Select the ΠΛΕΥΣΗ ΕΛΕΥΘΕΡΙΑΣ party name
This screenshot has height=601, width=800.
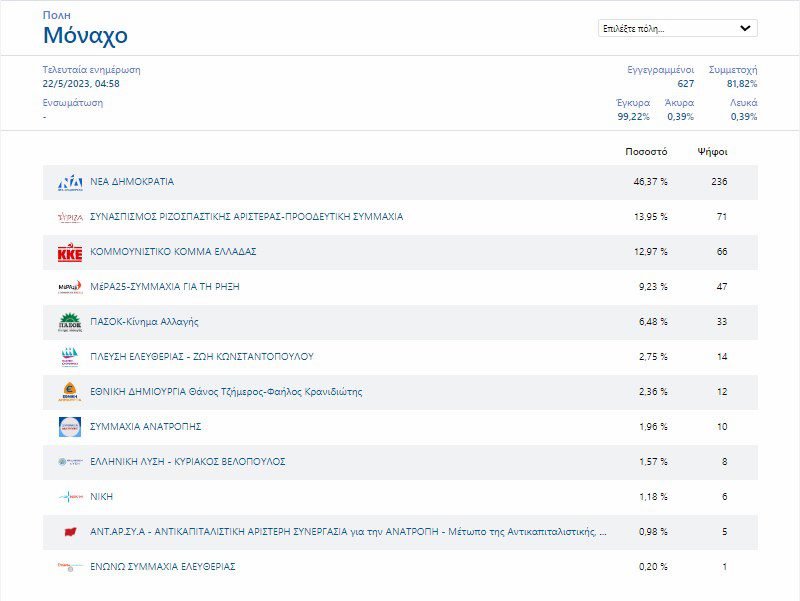click(202, 357)
